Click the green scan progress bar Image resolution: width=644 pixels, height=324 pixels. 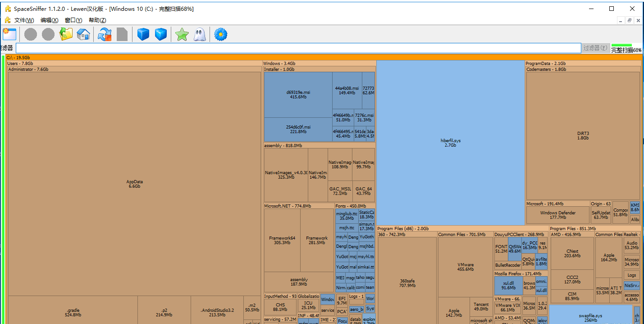pyautogui.click(x=622, y=45)
